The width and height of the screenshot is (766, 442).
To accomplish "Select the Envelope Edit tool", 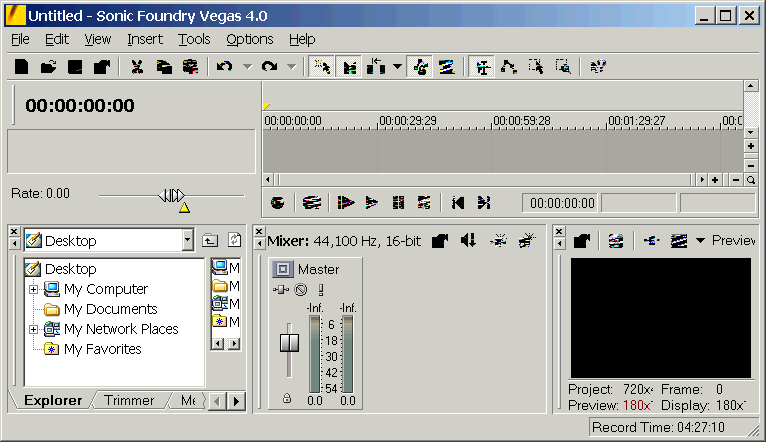I will (x=509, y=66).
